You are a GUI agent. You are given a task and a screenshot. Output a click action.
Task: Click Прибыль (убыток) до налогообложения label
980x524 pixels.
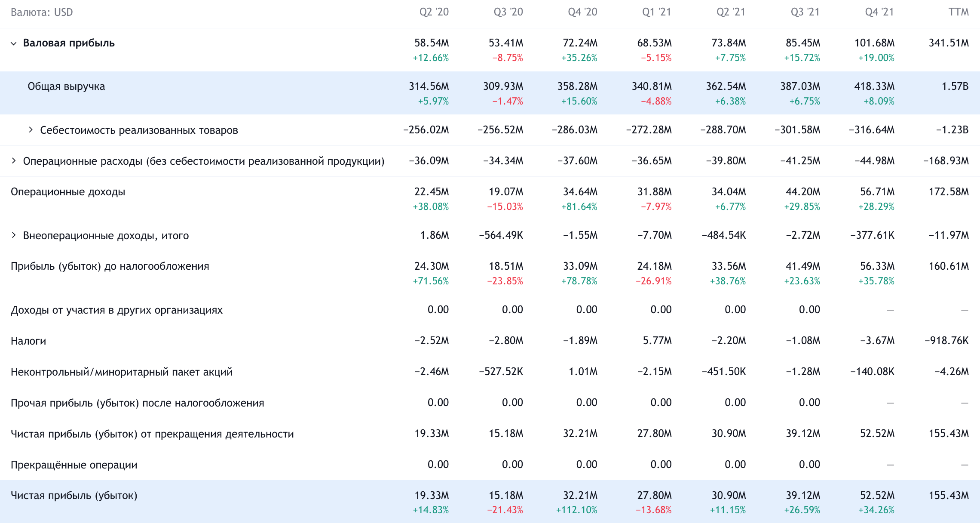[110, 266]
